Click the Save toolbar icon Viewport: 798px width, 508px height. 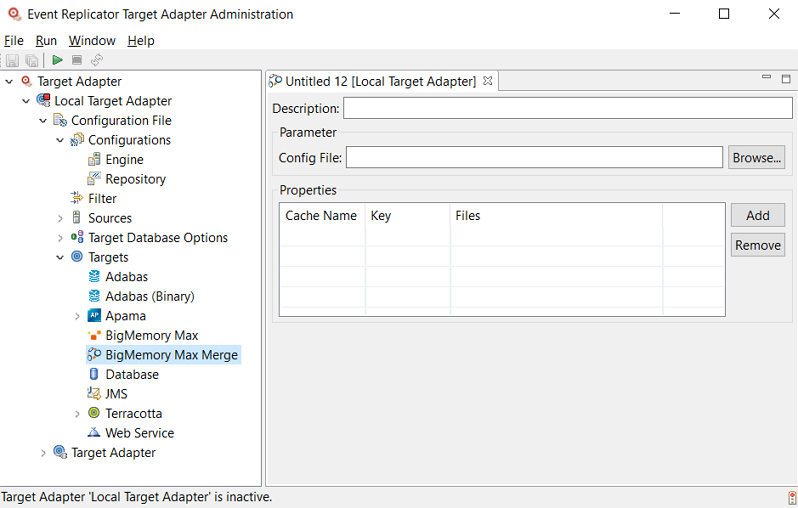(x=12, y=60)
